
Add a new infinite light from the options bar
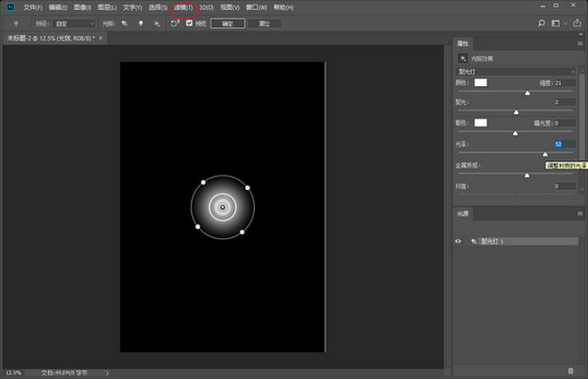(x=156, y=24)
